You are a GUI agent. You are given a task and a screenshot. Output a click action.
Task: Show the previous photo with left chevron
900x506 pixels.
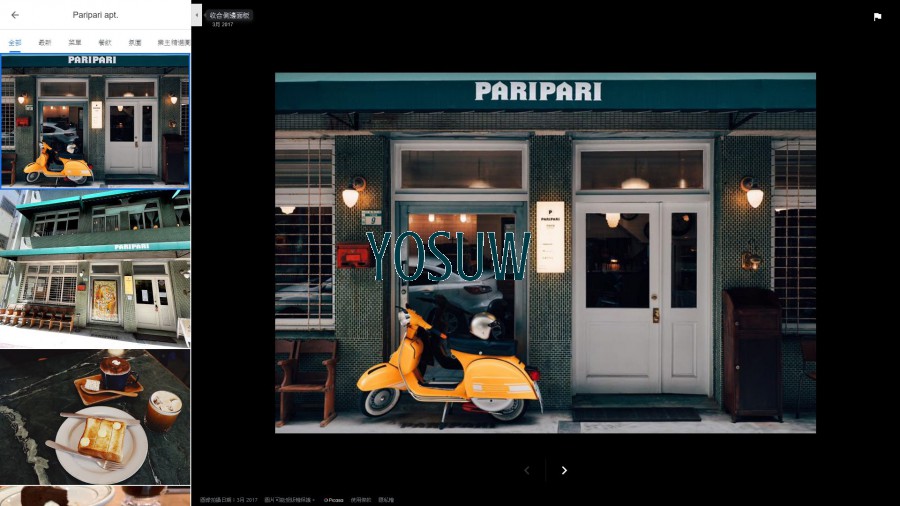click(526, 470)
